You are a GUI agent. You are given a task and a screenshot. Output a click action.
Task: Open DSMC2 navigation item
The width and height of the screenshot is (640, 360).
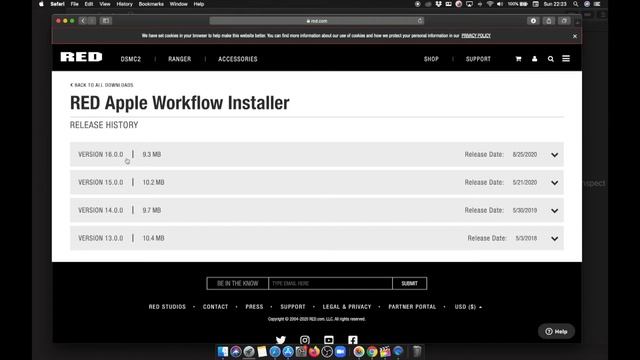click(x=131, y=59)
